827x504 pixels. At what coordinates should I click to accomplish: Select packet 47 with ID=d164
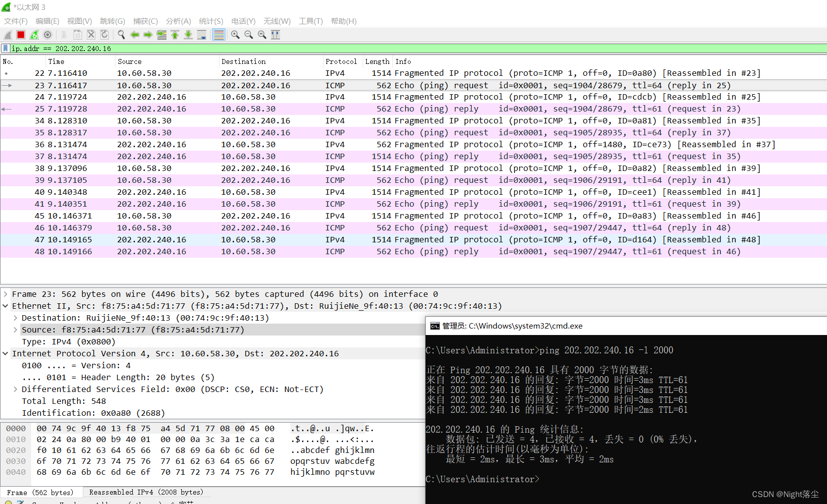point(413,239)
